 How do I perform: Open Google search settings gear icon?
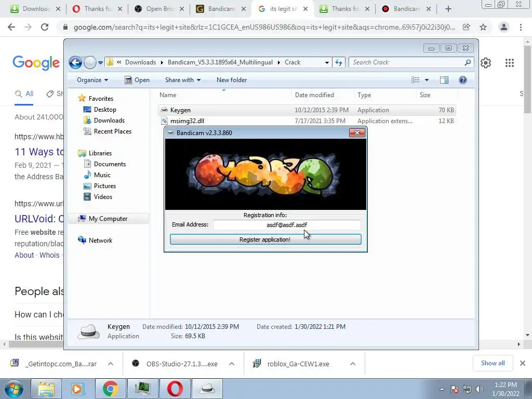click(486, 63)
